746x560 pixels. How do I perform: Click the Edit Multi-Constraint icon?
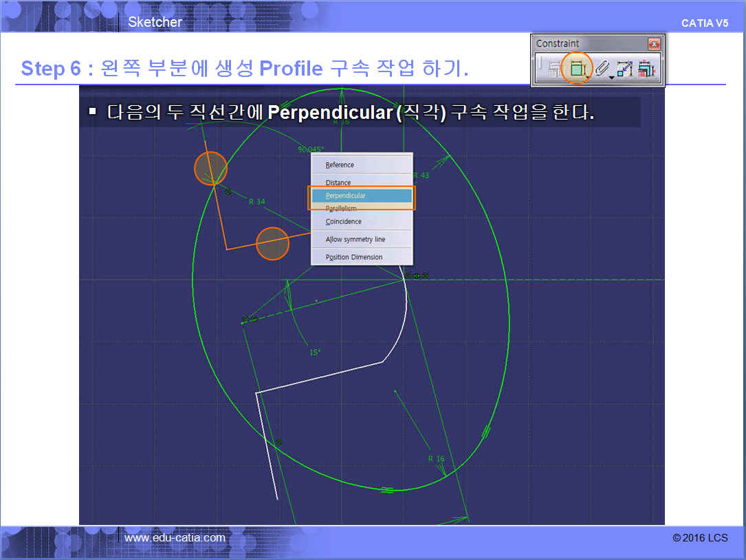pyautogui.click(x=646, y=69)
